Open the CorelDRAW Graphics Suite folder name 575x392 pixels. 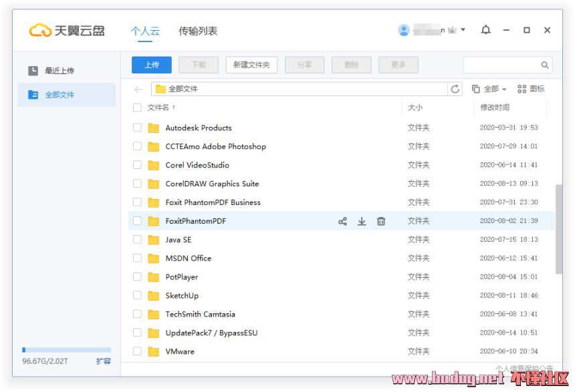point(212,184)
